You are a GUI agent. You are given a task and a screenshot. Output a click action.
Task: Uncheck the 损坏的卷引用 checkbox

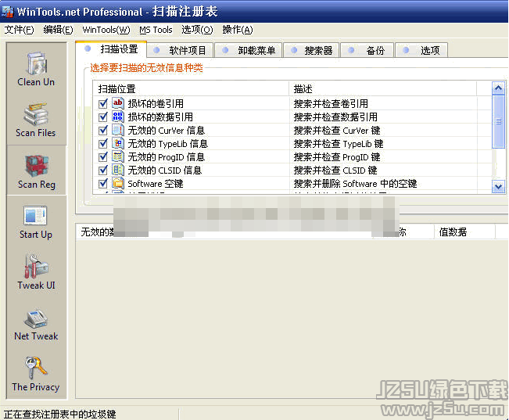coord(103,103)
